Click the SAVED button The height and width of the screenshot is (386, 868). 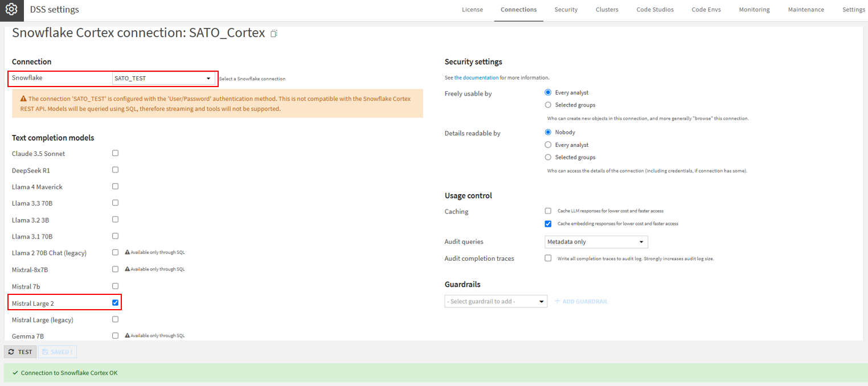click(58, 352)
